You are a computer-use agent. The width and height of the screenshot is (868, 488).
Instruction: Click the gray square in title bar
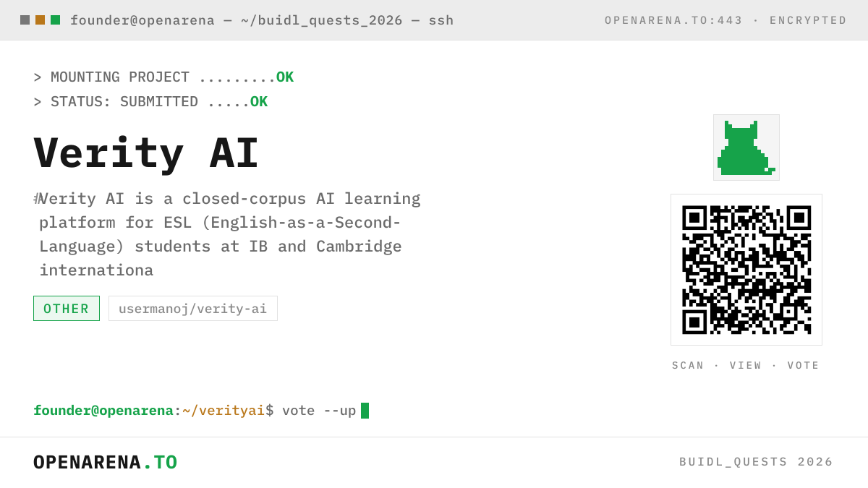click(25, 20)
